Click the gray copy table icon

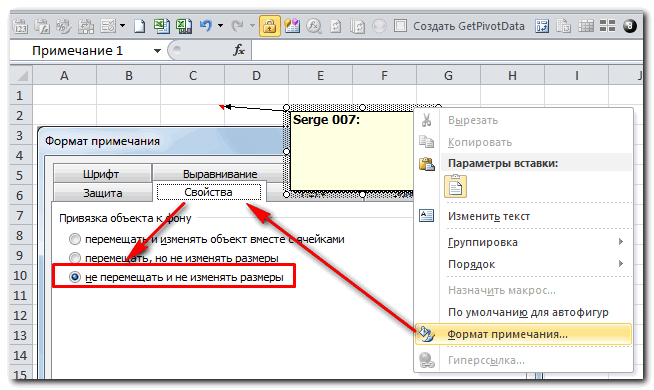point(563,26)
